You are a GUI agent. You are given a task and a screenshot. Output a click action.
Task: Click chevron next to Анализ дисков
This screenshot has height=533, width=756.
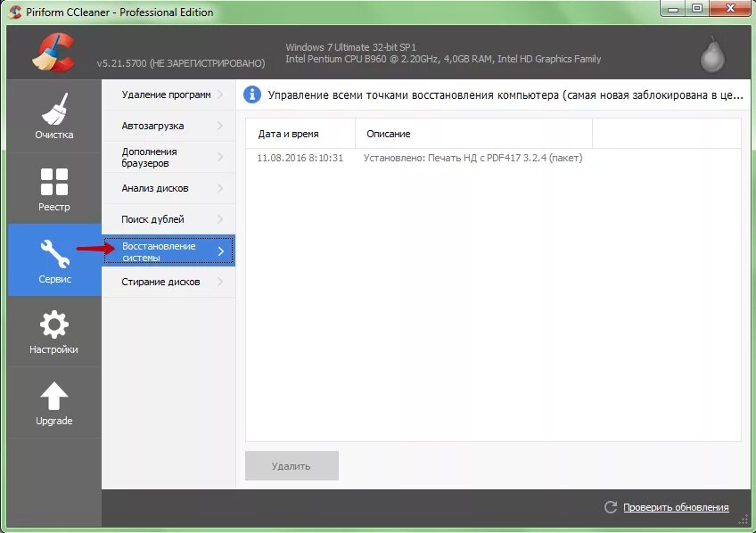click(220, 188)
